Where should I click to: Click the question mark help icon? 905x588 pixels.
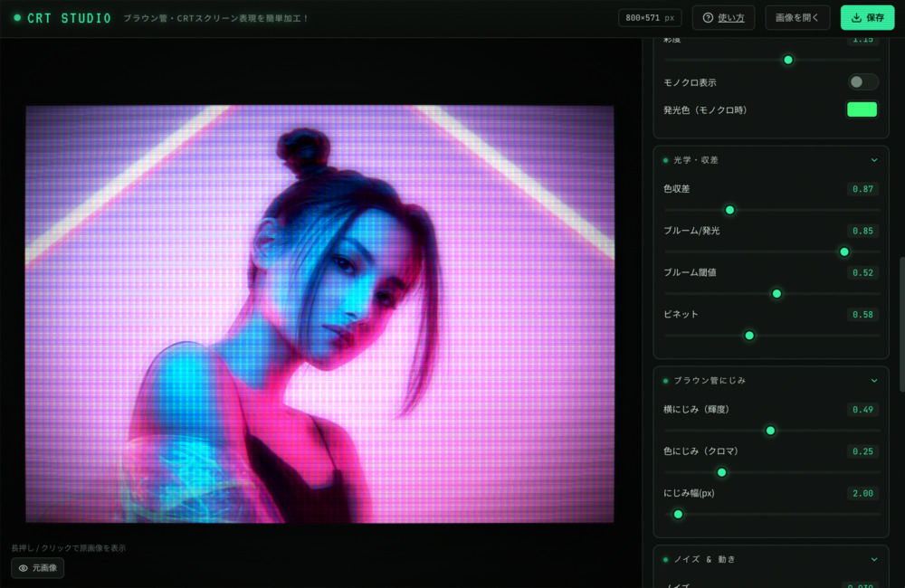coord(708,18)
